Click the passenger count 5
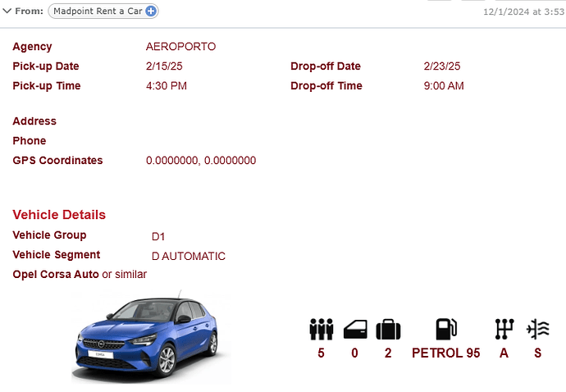566x392 pixels. [x=322, y=353]
